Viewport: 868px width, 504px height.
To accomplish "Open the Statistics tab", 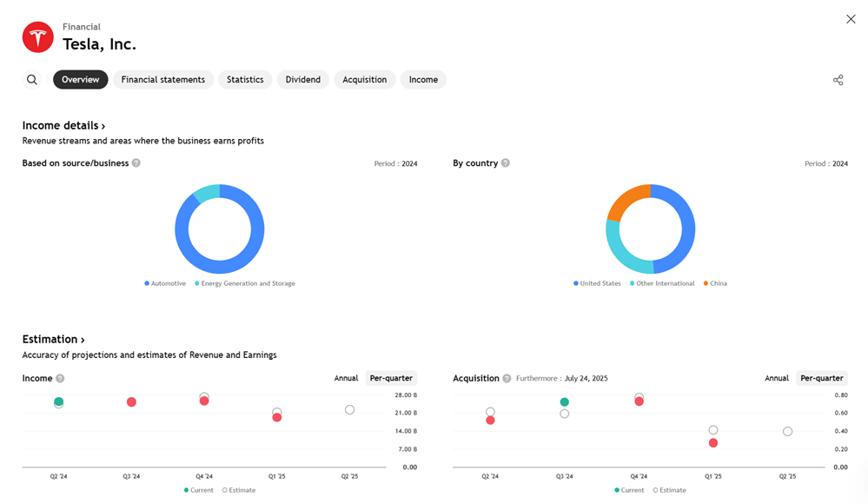I will [x=245, y=80].
